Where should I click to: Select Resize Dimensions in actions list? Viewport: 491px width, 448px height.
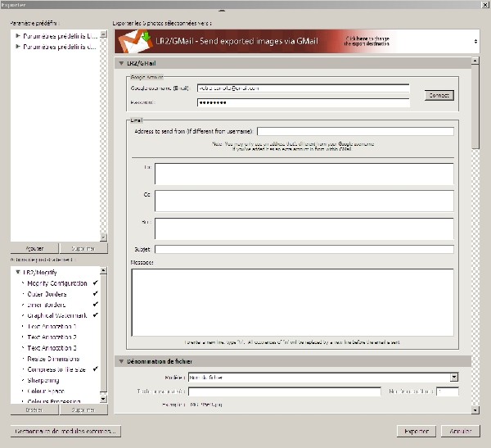pos(52,359)
